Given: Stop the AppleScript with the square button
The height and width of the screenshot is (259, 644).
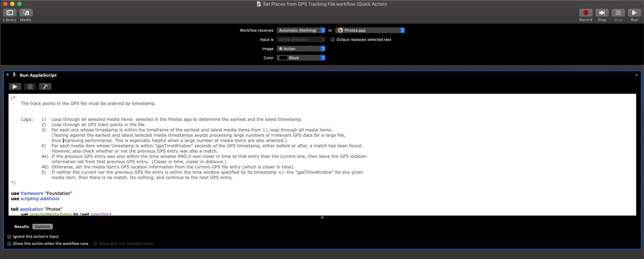Looking at the screenshot, I should click(x=30, y=87).
